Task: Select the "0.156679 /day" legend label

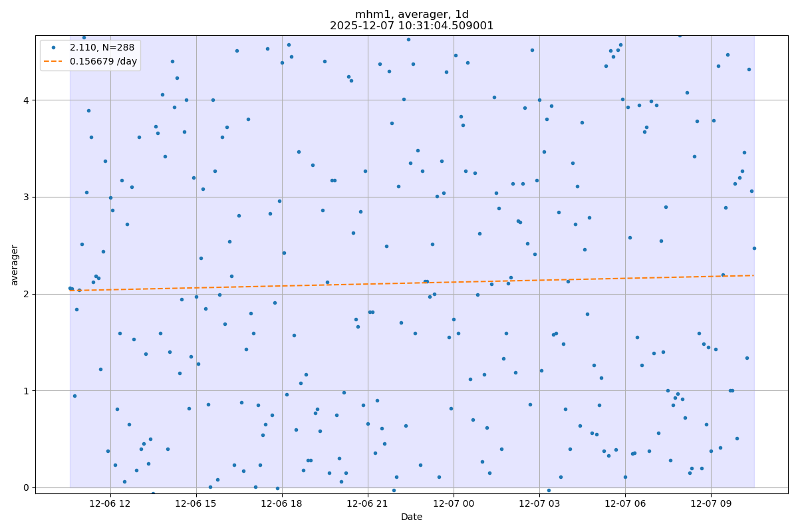Action: [102, 61]
